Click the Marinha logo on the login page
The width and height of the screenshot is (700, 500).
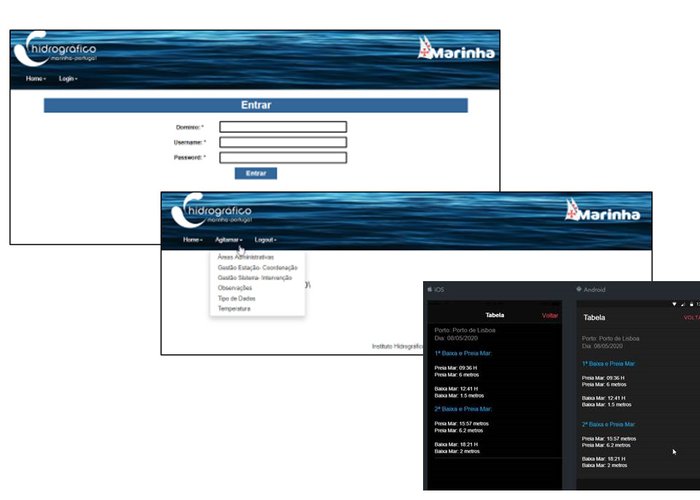456,49
